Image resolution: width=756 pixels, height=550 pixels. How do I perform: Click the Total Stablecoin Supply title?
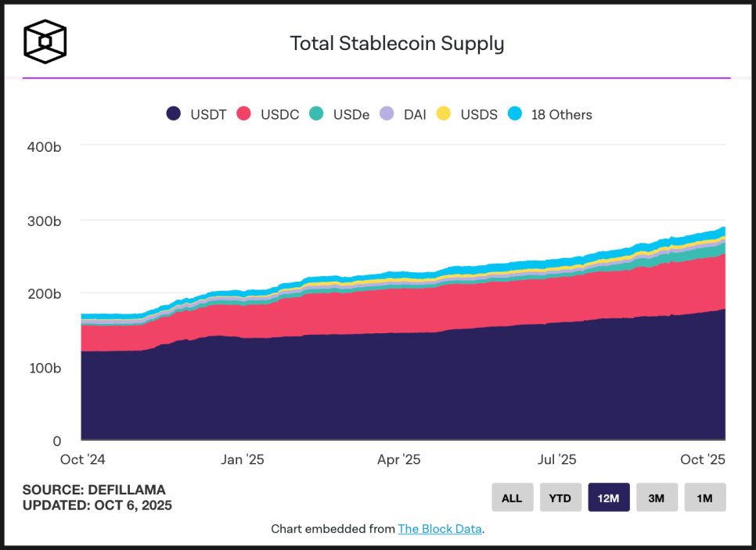(x=397, y=44)
